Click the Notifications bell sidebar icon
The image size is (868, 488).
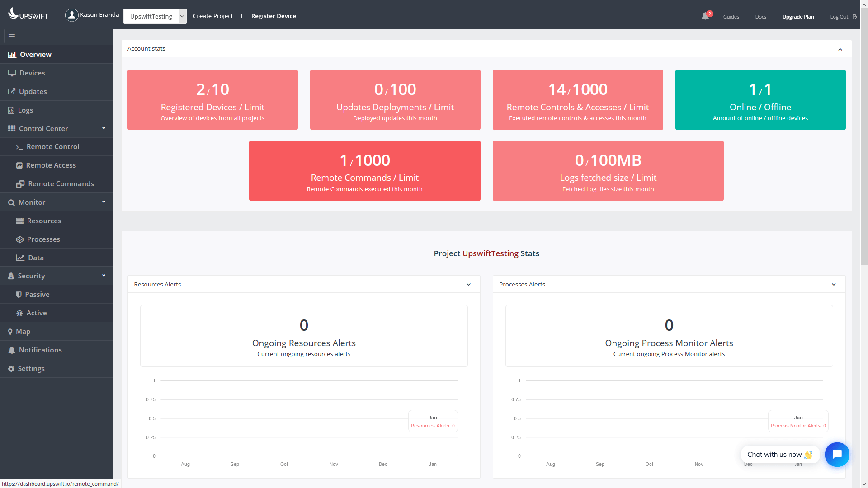tap(12, 350)
